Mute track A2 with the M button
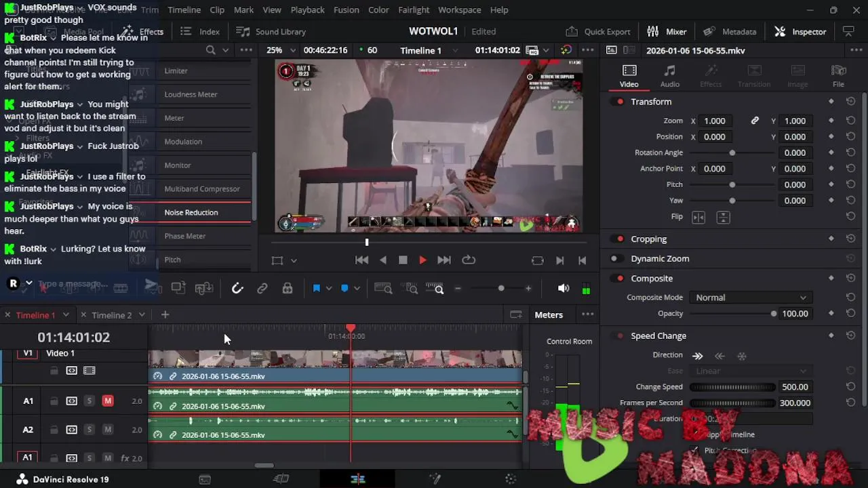Viewport: 868px width, 488px height. click(x=107, y=430)
